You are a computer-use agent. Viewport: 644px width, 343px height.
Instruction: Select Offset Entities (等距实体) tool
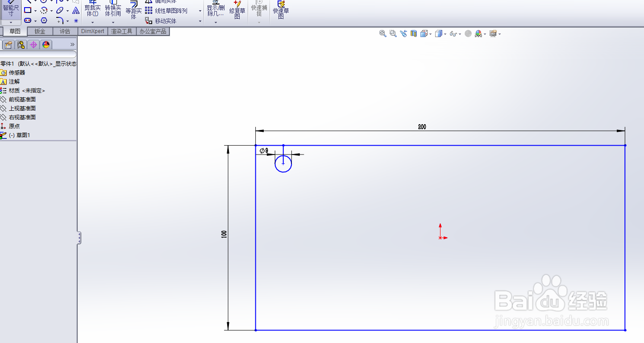tap(133, 11)
